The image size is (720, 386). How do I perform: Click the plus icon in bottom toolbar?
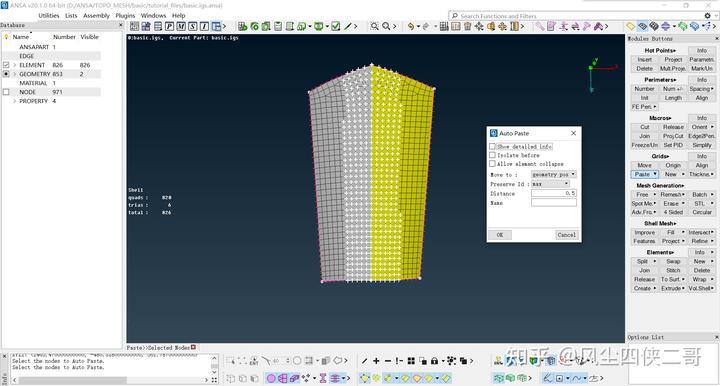click(376, 361)
